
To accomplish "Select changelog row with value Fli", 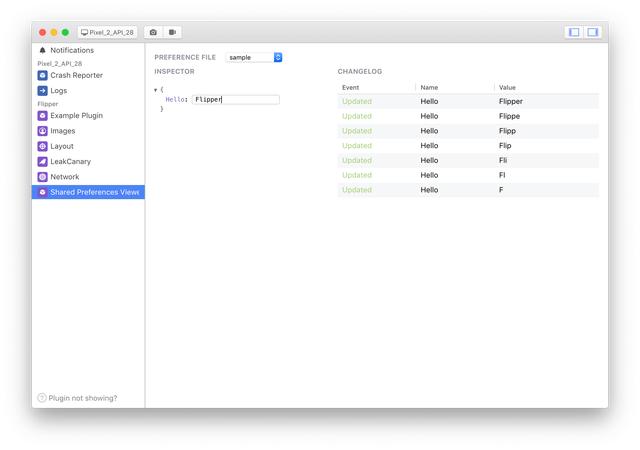I will pos(468,160).
